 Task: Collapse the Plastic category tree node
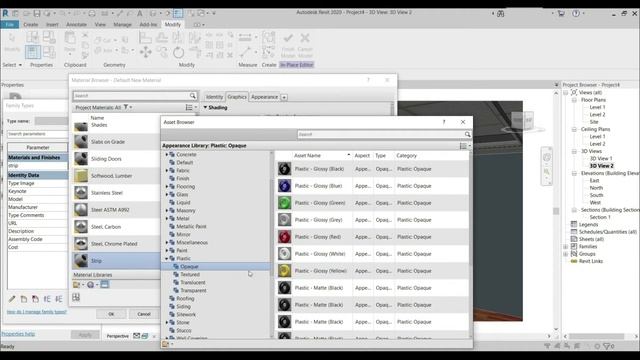point(167,258)
